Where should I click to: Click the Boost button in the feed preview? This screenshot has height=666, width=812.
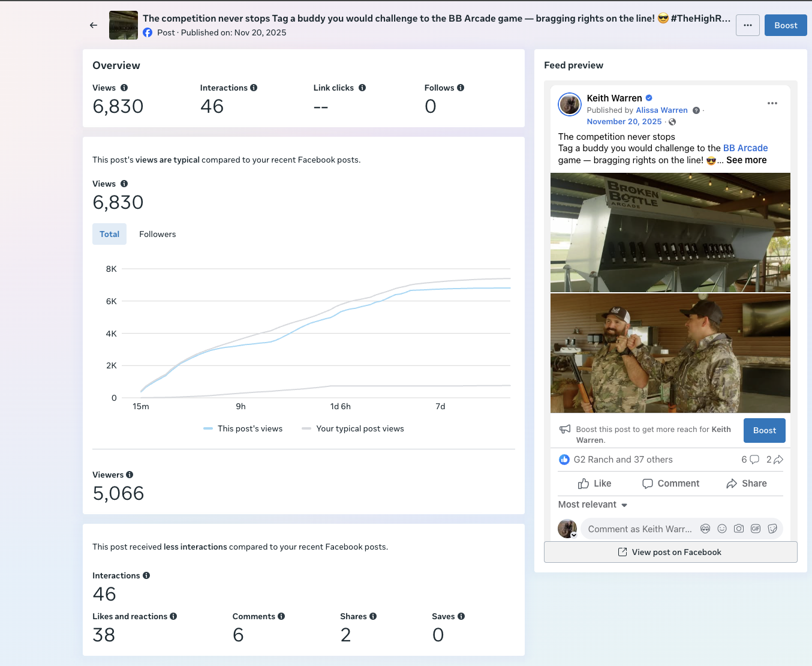764,430
